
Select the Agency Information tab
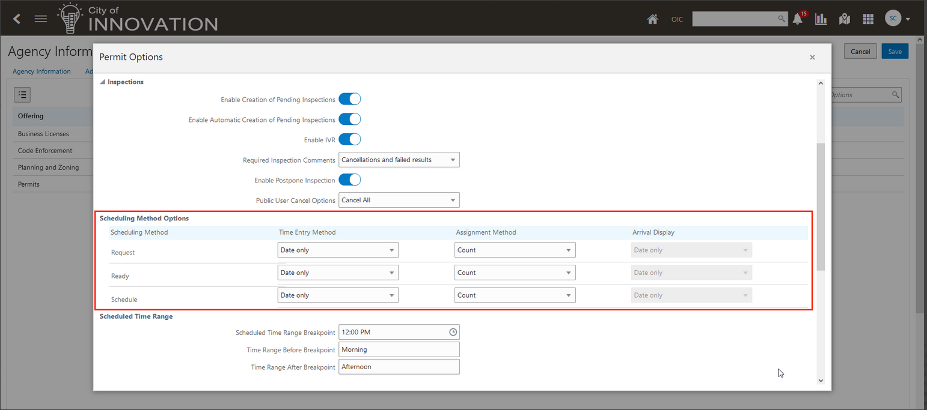41,71
